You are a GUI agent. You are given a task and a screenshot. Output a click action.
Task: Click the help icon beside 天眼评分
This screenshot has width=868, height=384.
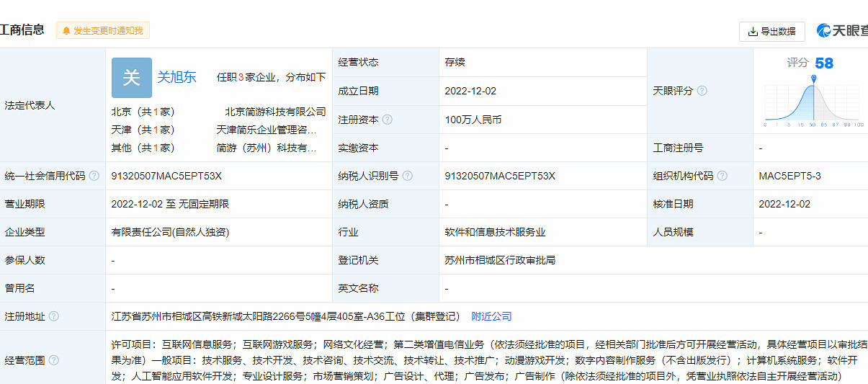tap(702, 91)
